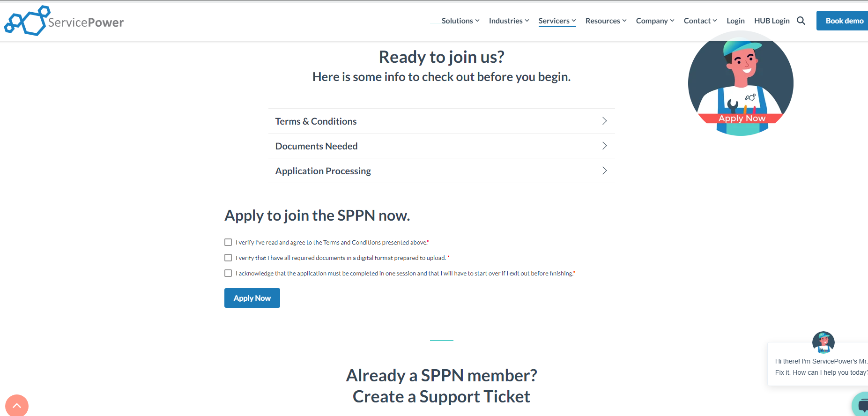Click the blue Apply Now button
The image size is (868, 416).
tap(252, 298)
